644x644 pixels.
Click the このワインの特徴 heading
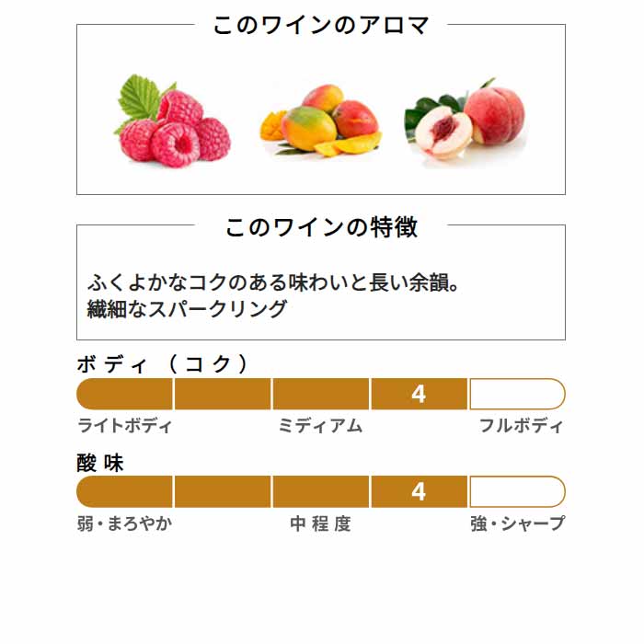click(x=321, y=226)
